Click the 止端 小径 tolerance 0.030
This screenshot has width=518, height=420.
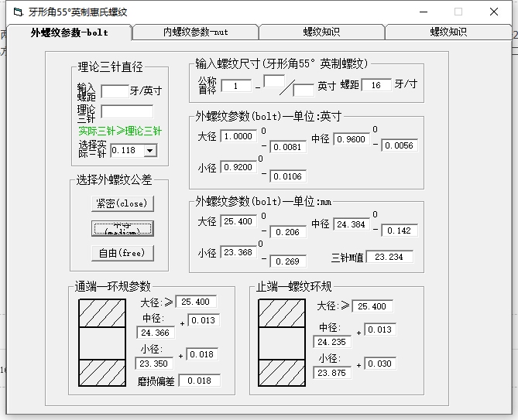380,364
